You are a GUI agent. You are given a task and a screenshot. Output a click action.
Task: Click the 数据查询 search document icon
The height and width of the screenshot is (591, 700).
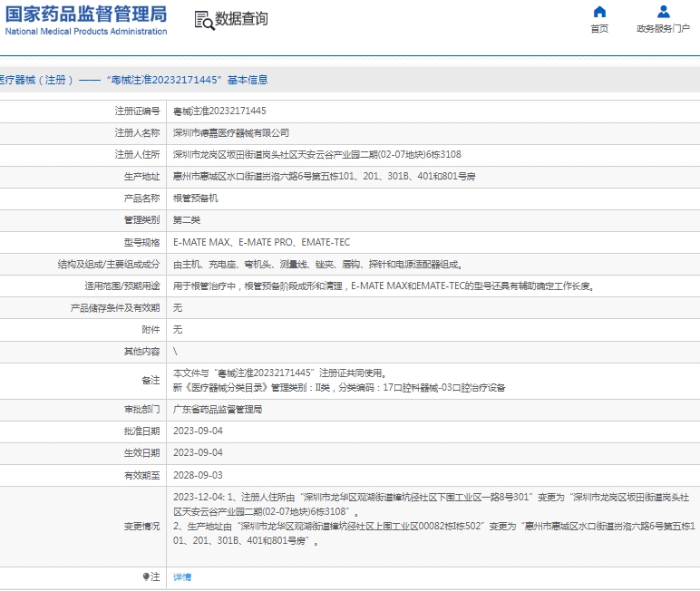tap(204, 20)
